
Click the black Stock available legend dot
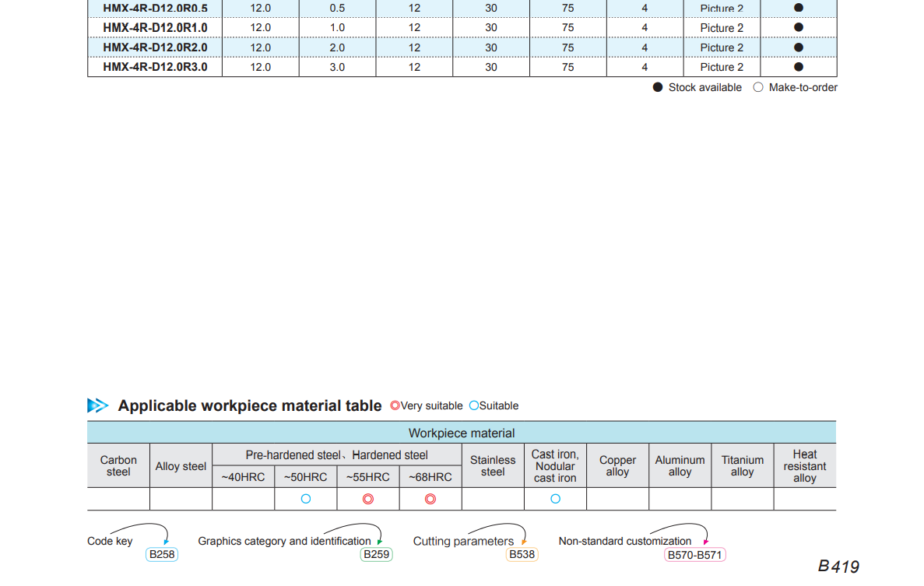coord(658,88)
